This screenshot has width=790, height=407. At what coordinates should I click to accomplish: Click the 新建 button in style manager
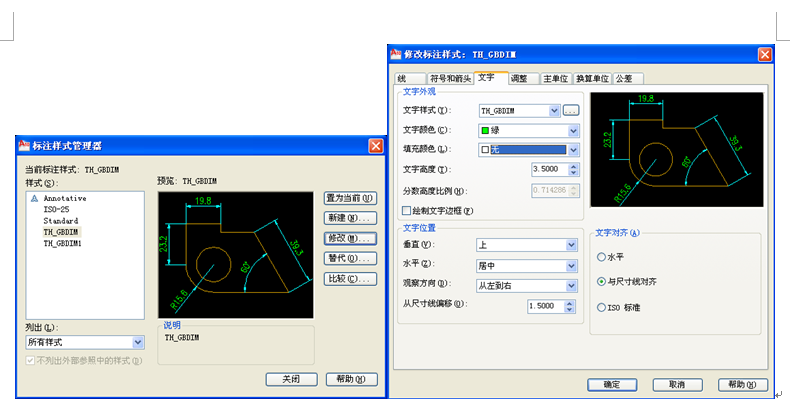pos(350,217)
